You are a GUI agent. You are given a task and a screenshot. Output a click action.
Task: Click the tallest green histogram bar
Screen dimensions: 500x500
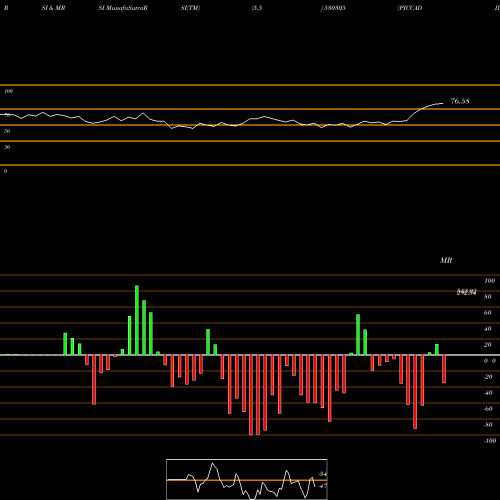(x=137, y=320)
